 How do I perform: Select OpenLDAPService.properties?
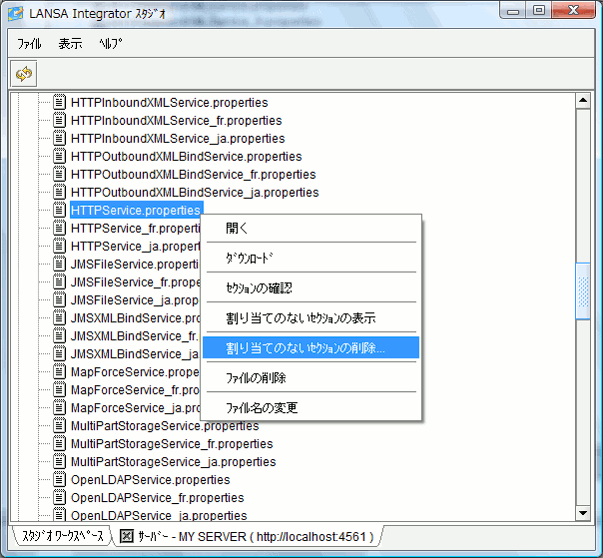(150, 480)
